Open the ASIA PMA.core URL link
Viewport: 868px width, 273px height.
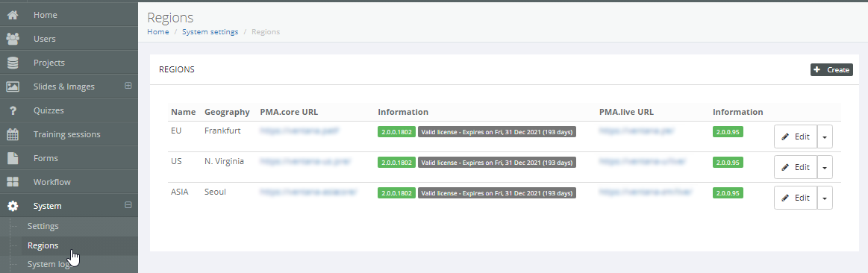(x=308, y=192)
